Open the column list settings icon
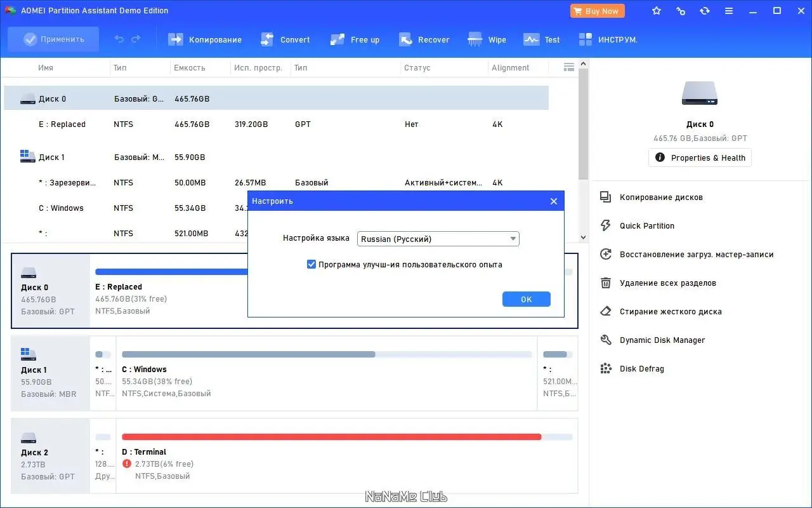 coord(569,67)
